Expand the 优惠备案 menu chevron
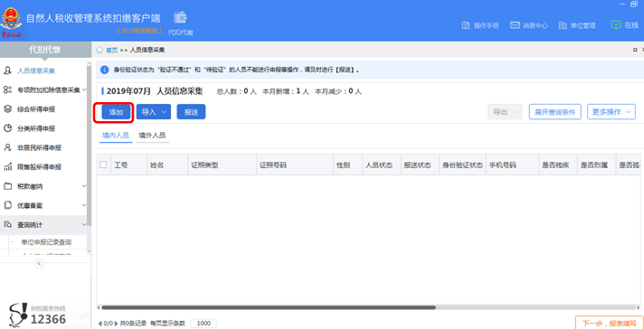Viewport: 644px width, 329px height. point(84,205)
